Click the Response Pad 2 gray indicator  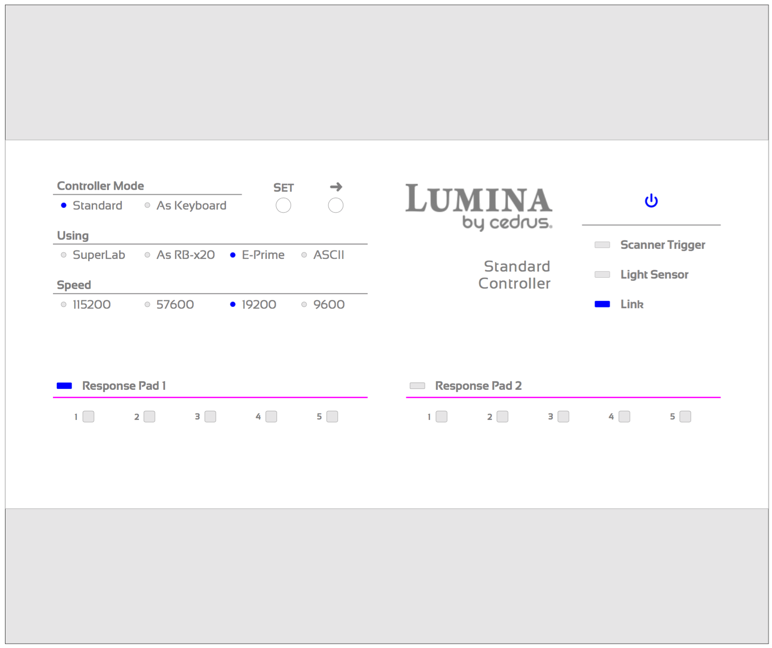coord(417,386)
